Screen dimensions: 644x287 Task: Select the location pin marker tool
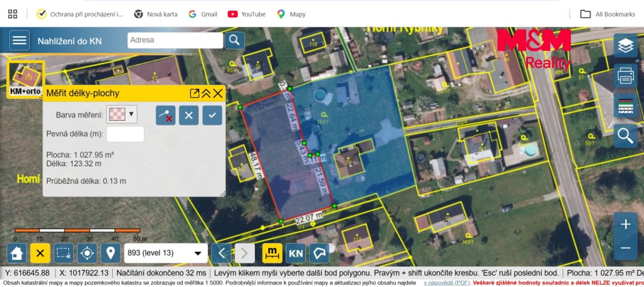pyautogui.click(x=111, y=253)
